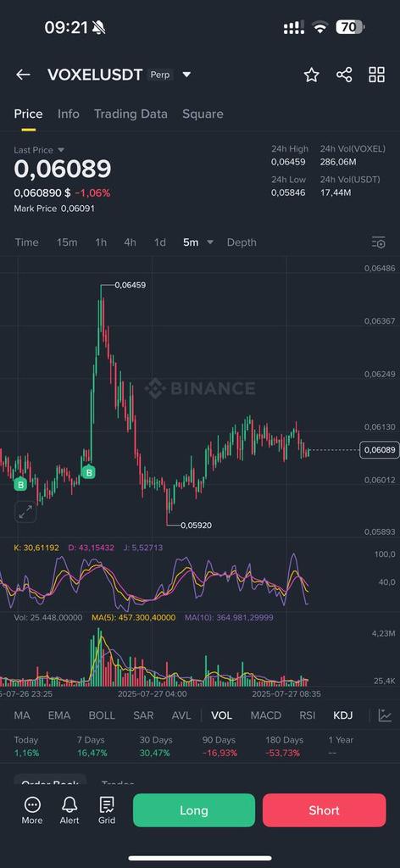Tap the KDJ K value 30,61192
This screenshot has width=400, height=868.
(36, 548)
